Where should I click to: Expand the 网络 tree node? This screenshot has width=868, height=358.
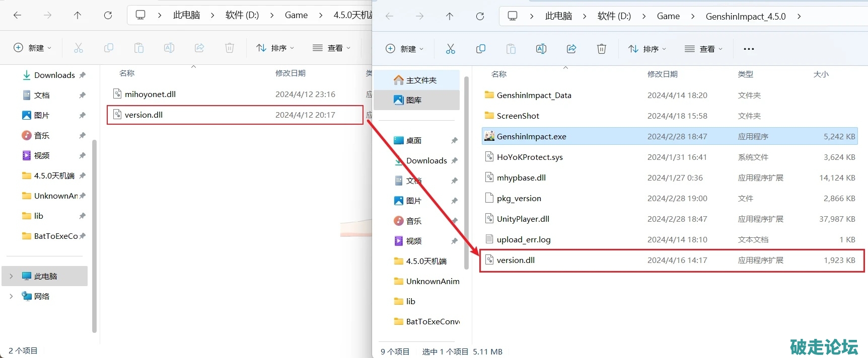click(x=11, y=296)
